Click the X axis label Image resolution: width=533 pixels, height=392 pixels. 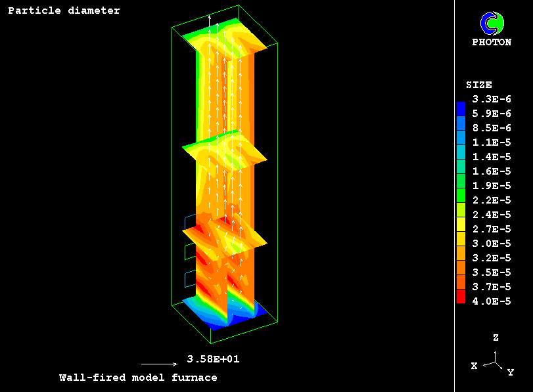[474, 366]
